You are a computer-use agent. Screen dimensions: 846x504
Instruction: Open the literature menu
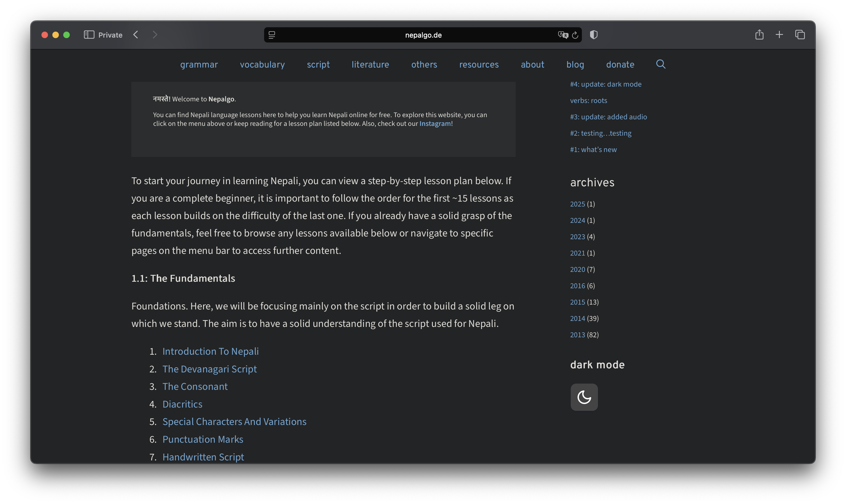370,64
